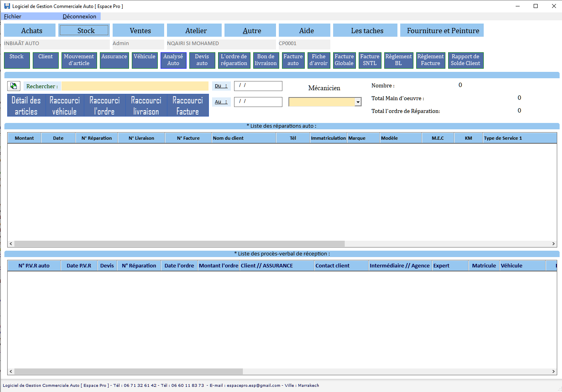Open Rapport de Solde Client
This screenshot has height=392, width=562.
coord(466,60)
